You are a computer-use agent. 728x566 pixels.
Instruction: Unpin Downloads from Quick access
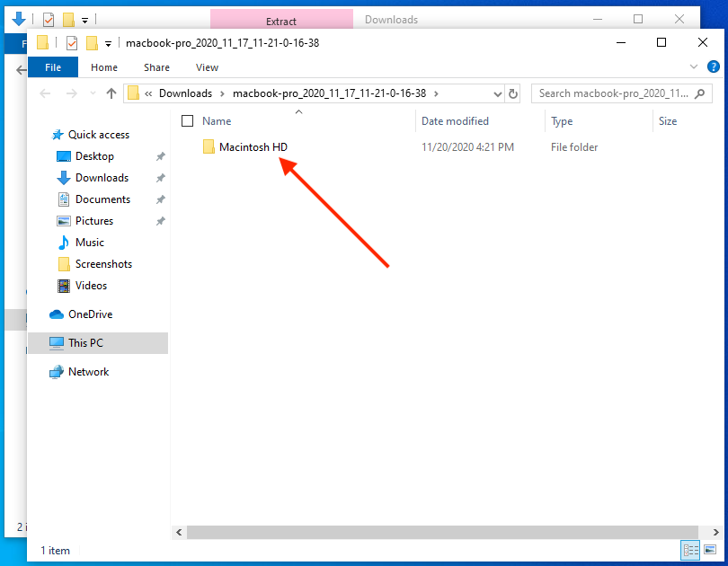[161, 178]
